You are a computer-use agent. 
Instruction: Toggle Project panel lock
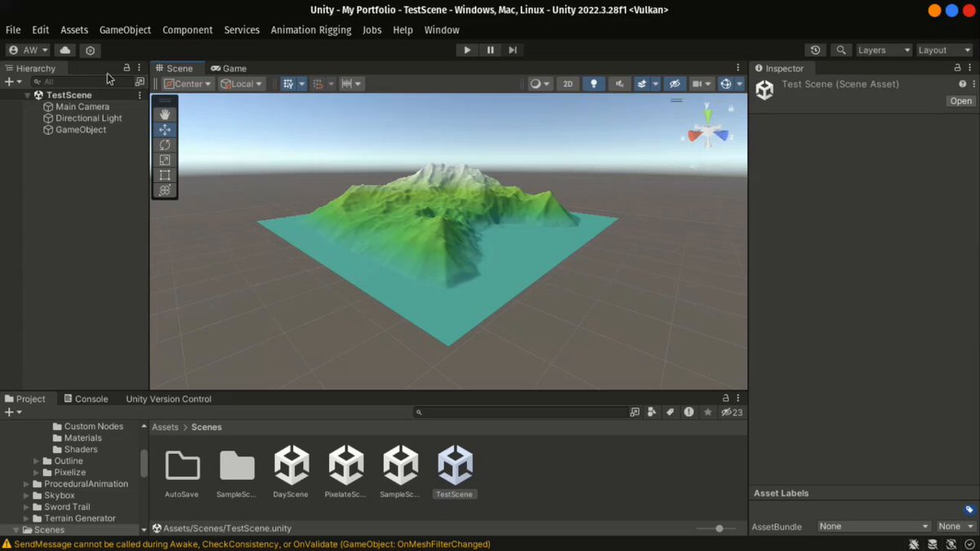click(x=726, y=399)
